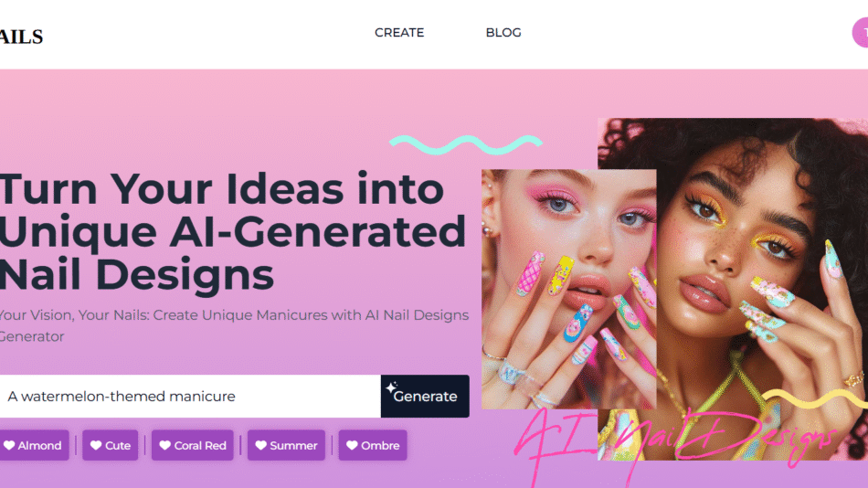
Task: Select the Almond style tag
Action: (x=35, y=445)
